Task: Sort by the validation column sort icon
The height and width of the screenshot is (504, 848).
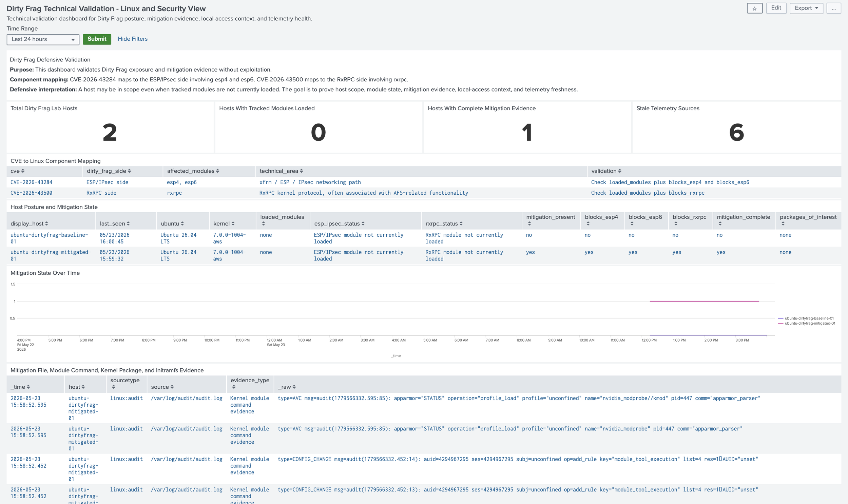Action: pyautogui.click(x=619, y=171)
